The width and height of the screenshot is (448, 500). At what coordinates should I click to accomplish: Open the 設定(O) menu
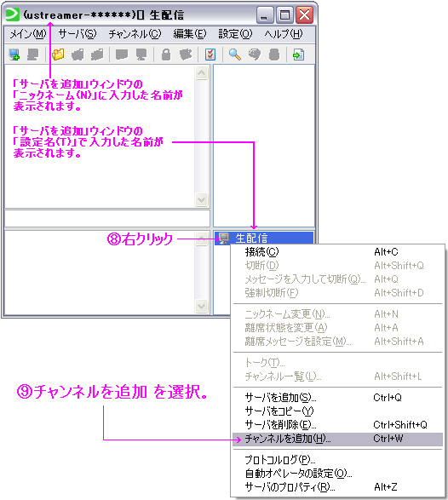point(235,34)
